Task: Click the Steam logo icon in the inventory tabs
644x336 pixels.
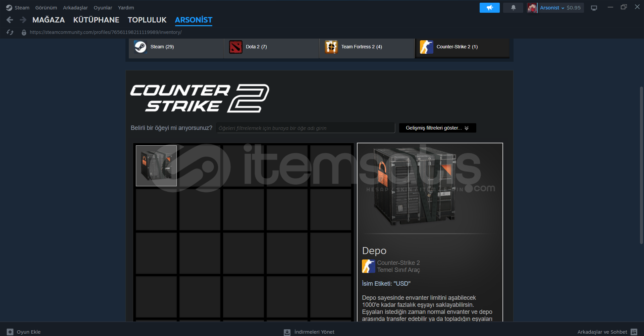Action: [140, 47]
